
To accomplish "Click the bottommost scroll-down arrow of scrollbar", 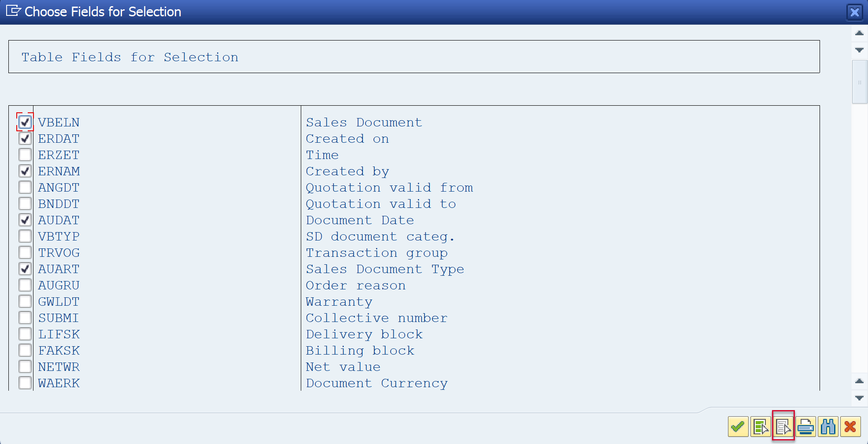I will 859,398.
